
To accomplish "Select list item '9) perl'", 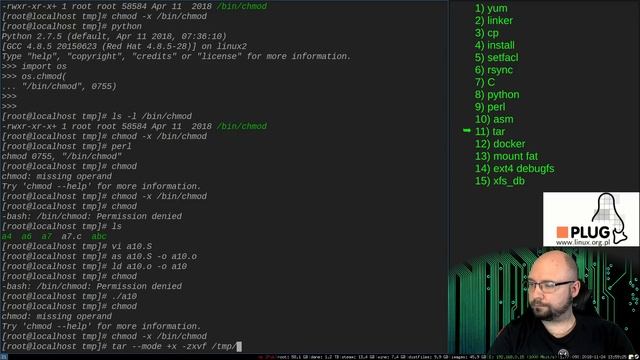I will tap(490, 107).
